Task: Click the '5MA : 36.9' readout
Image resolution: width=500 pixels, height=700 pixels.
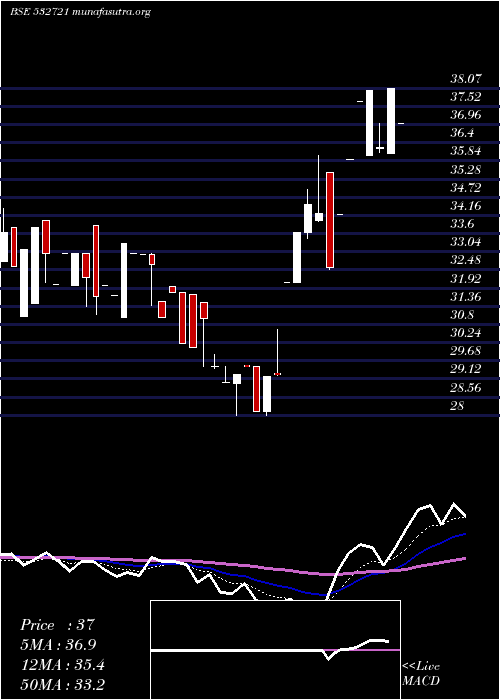Action: pyautogui.click(x=58, y=645)
